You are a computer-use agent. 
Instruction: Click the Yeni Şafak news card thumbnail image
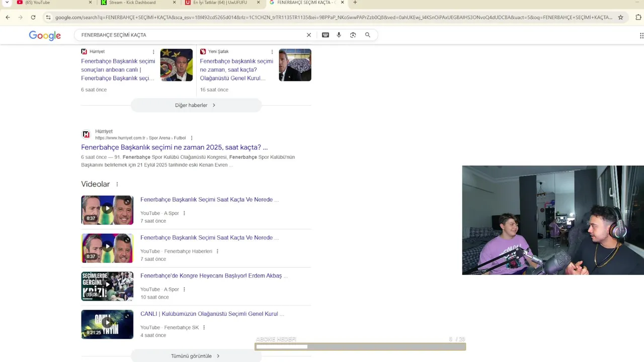[x=295, y=65]
